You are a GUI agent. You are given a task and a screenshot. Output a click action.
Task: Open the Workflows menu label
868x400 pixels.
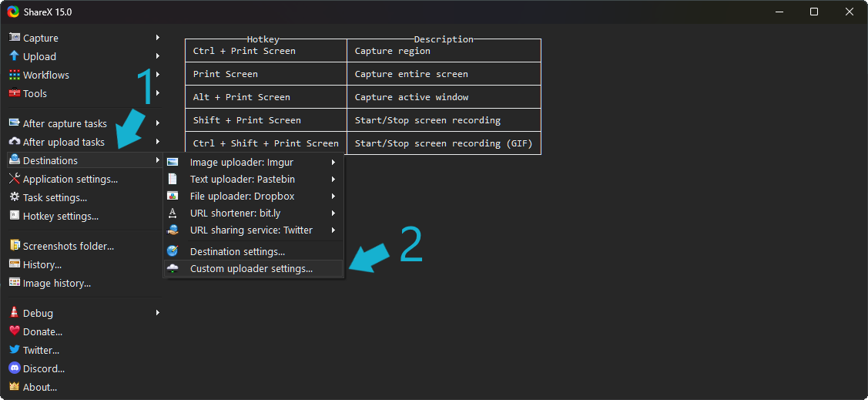pos(46,75)
